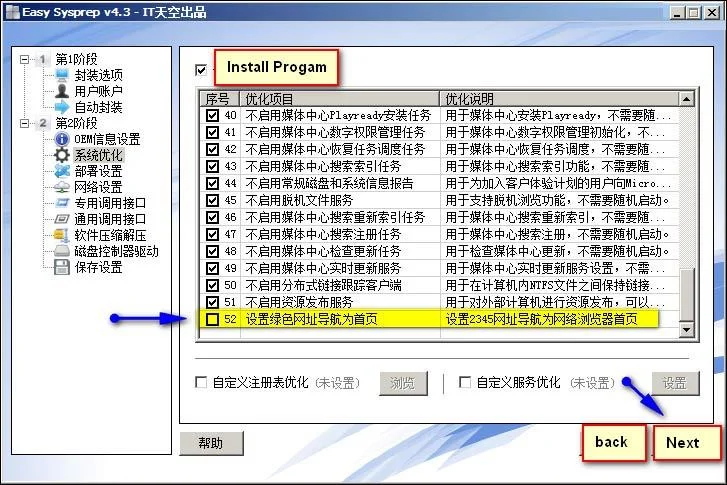Select 自动封装 in the tree

[99, 107]
